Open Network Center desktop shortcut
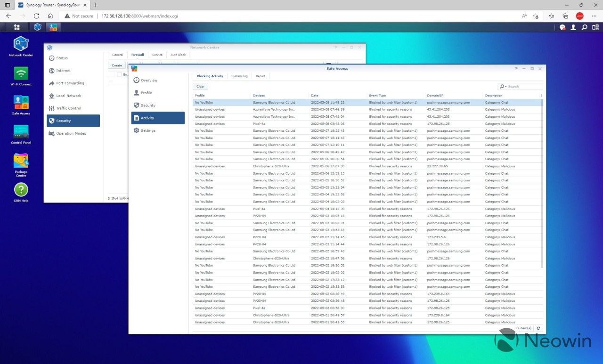This screenshot has width=603, height=364. tap(21, 46)
